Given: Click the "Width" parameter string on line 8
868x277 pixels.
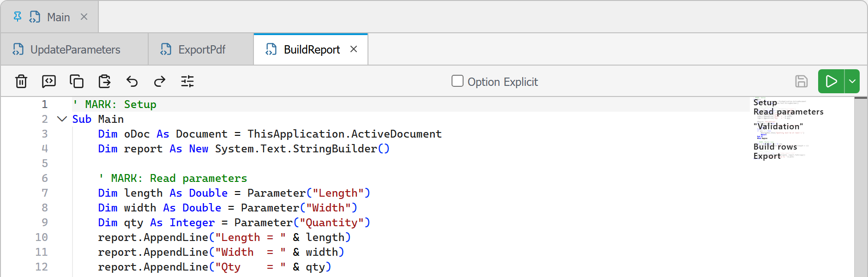Looking at the screenshot, I should pos(328,208).
